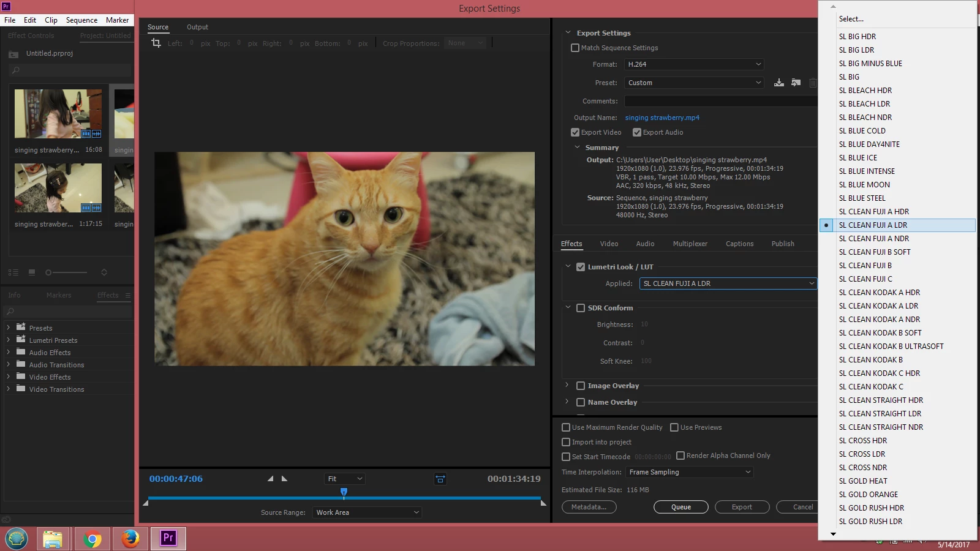The image size is (980, 551).
Task: Enable Use Maximum Render Quality
Action: click(x=566, y=427)
